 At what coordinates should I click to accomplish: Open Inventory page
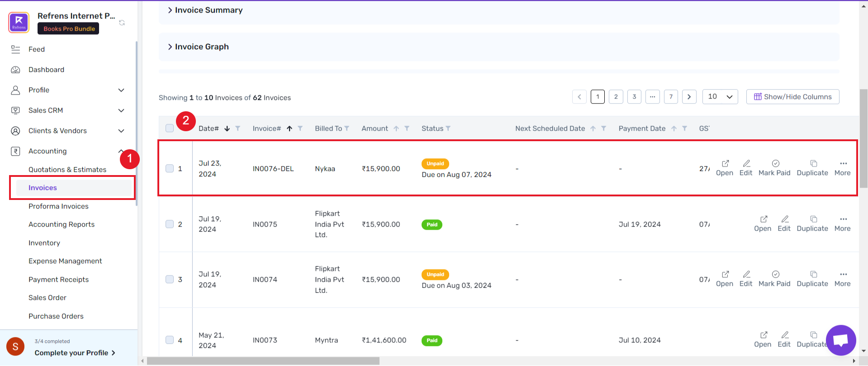(x=44, y=243)
